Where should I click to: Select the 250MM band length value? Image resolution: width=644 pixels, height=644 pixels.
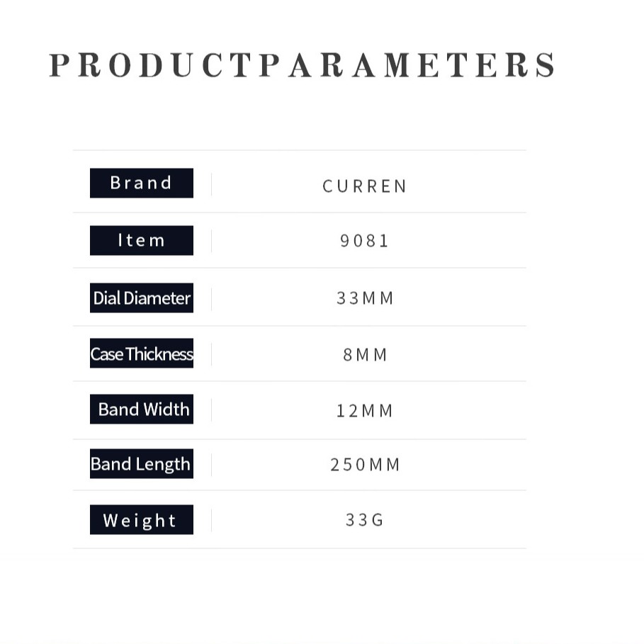[365, 465]
